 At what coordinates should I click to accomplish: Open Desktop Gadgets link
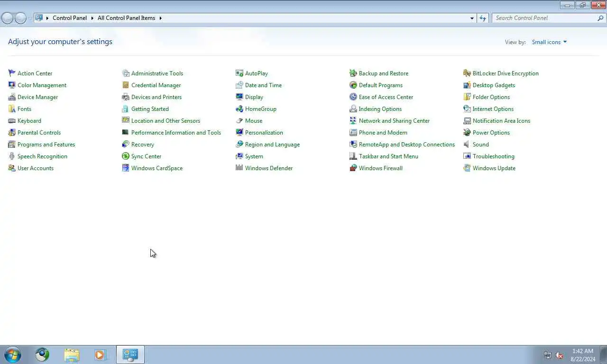tap(494, 85)
